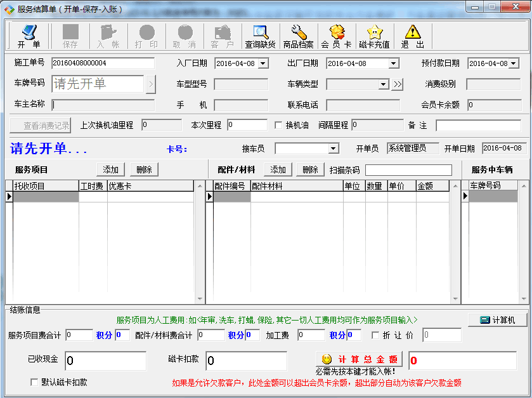This screenshot has width=532, height=398.
Task: Click the 退出 exit warning icon
Action: click(x=413, y=36)
